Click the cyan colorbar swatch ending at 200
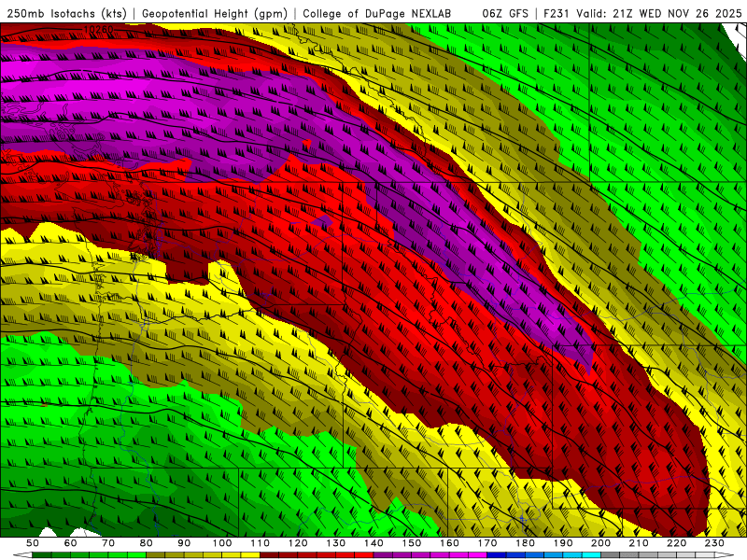The height and width of the screenshot is (560, 747). pyautogui.click(x=591, y=554)
